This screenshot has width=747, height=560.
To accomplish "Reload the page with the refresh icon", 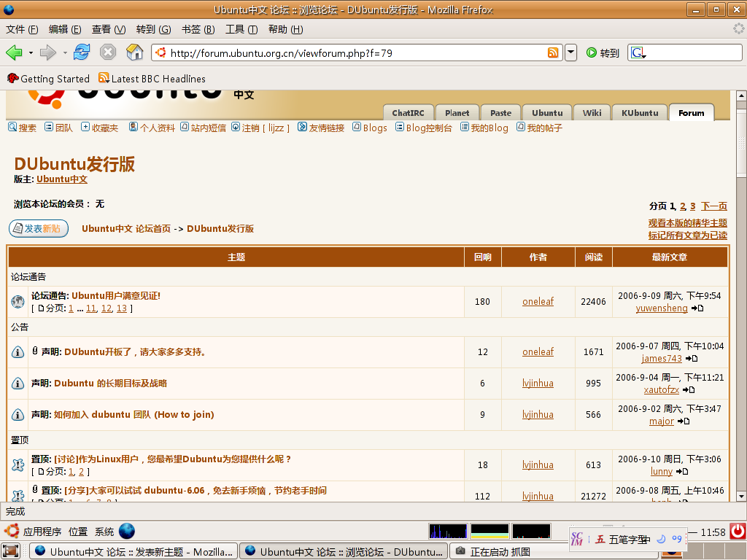I will (x=82, y=52).
